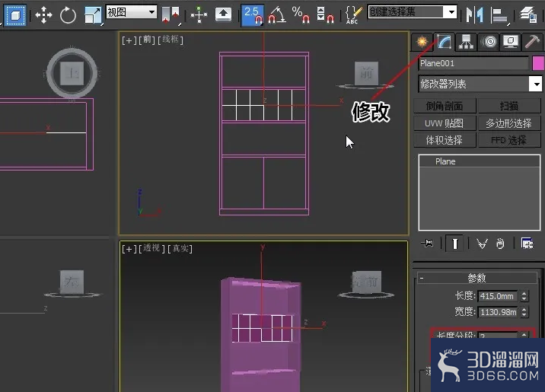Switch to the Modify command panel tab
The width and height of the screenshot is (545, 392).
point(444,42)
